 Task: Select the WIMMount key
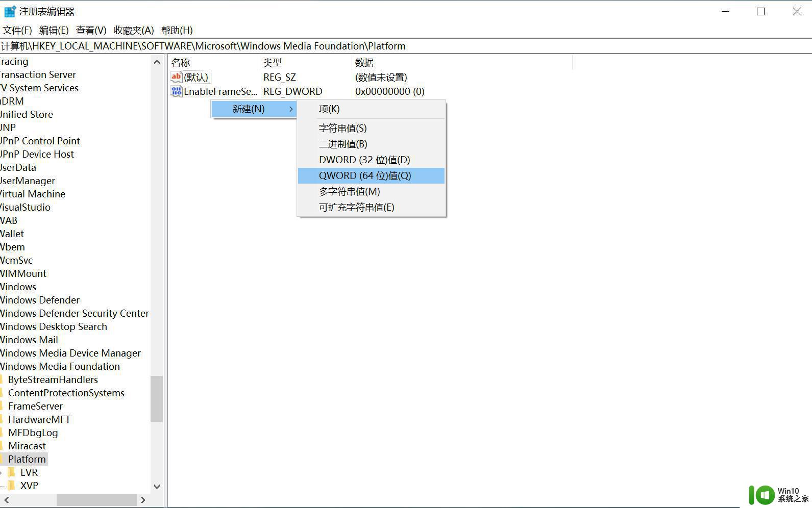coord(23,273)
